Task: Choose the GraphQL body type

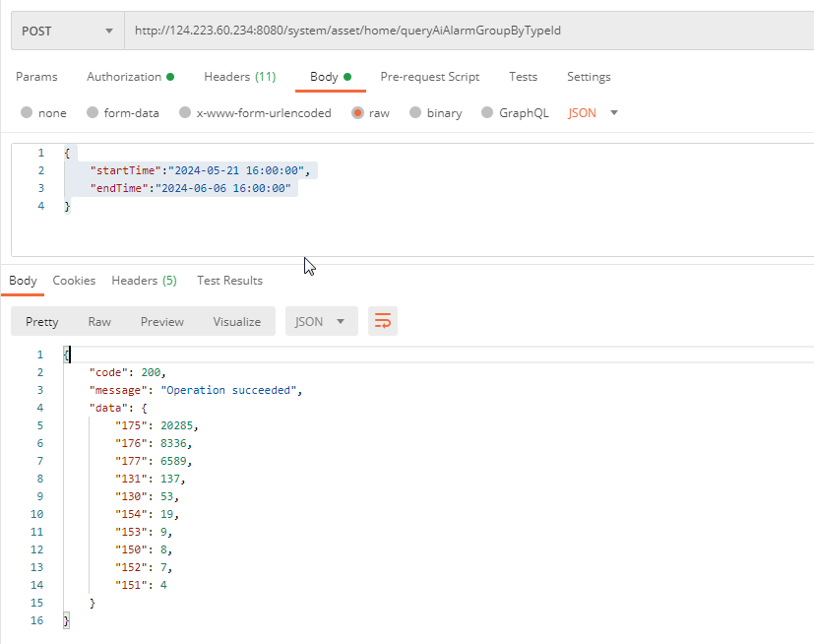Action: [x=487, y=113]
